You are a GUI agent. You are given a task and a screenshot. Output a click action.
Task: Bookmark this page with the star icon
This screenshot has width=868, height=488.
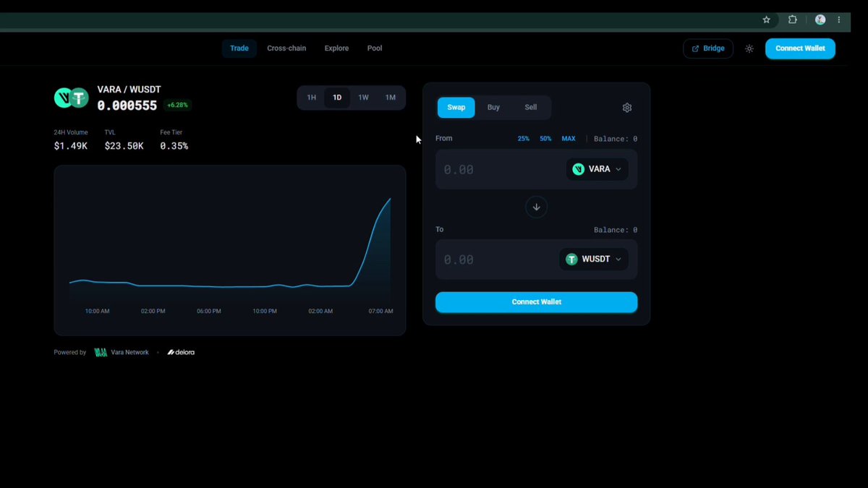(767, 20)
